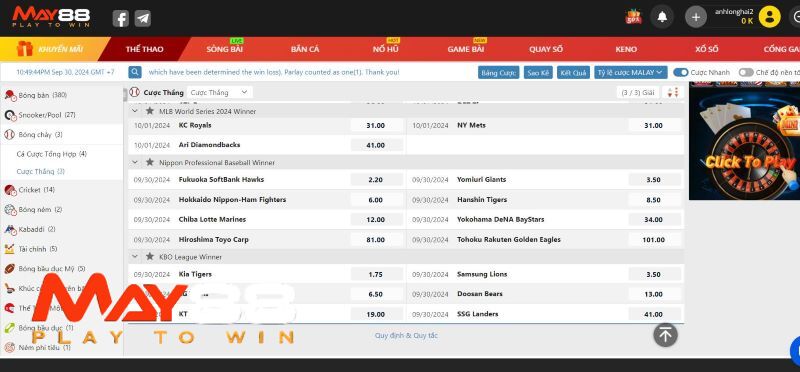Open the Game Bài tab
This screenshot has width=800, height=372.
466,49
